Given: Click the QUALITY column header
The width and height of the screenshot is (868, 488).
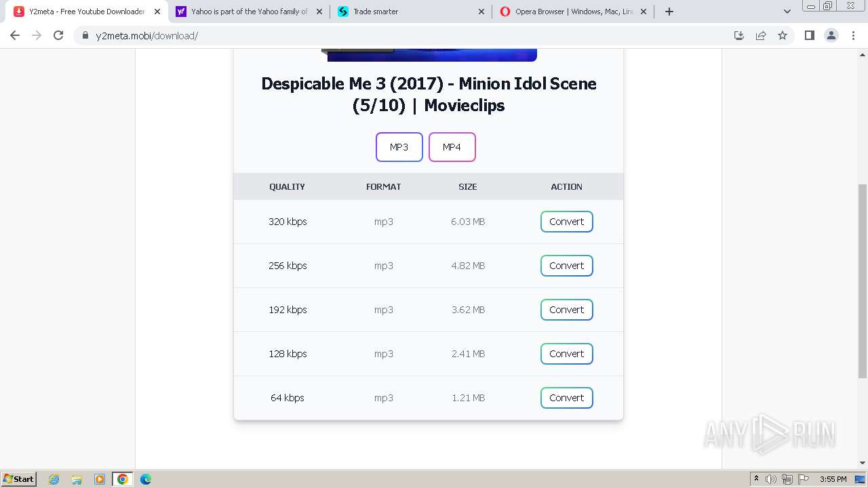Looking at the screenshot, I should 287,186.
